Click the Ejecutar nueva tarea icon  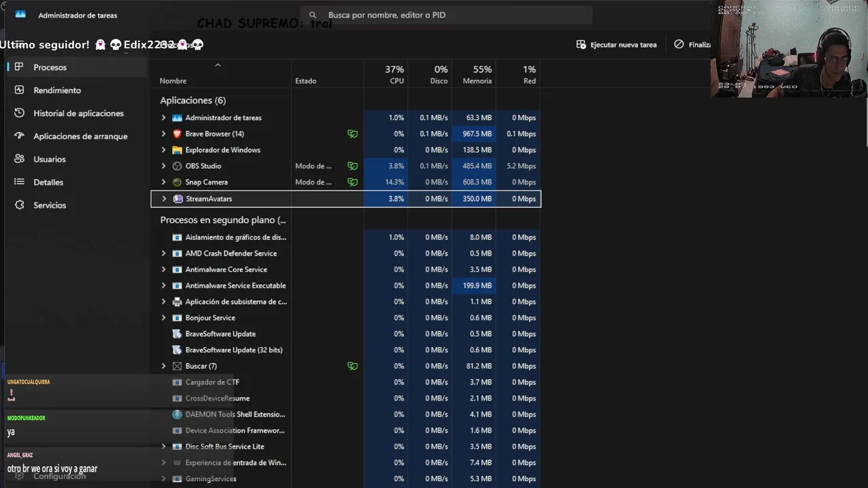point(581,45)
